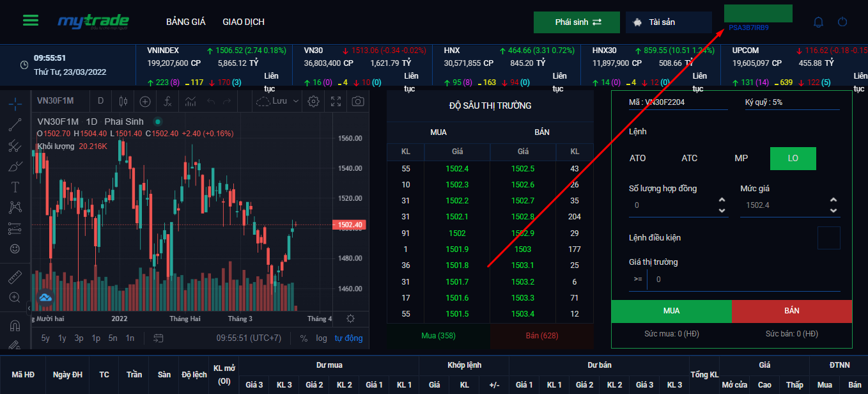Pick the ruler measure tool

[15, 277]
